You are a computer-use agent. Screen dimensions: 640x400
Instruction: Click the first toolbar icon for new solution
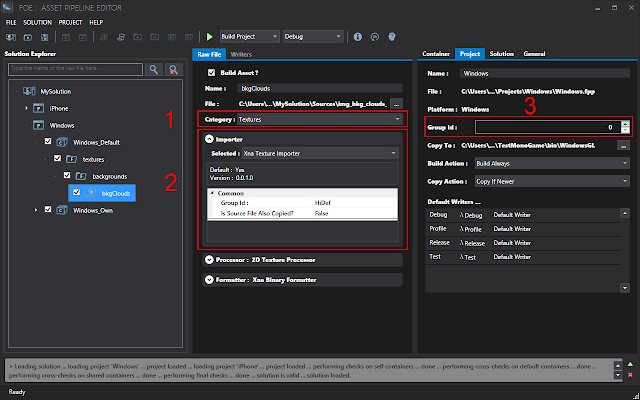click(11, 36)
